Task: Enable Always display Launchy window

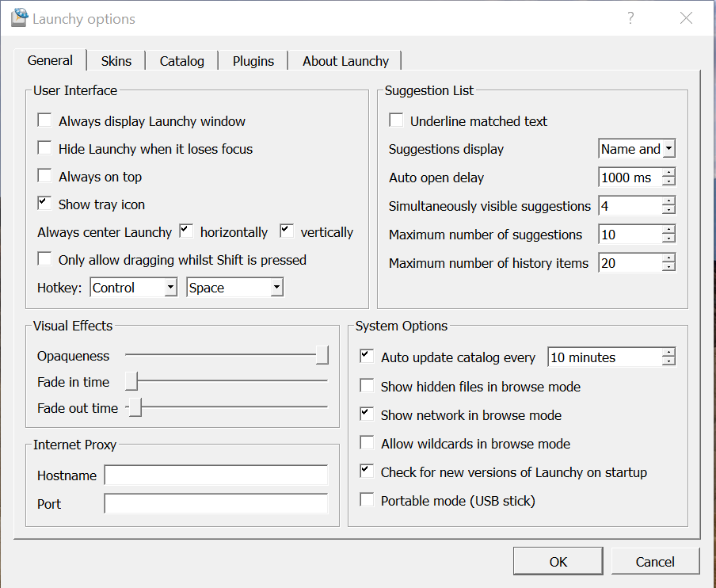Action: click(x=44, y=121)
